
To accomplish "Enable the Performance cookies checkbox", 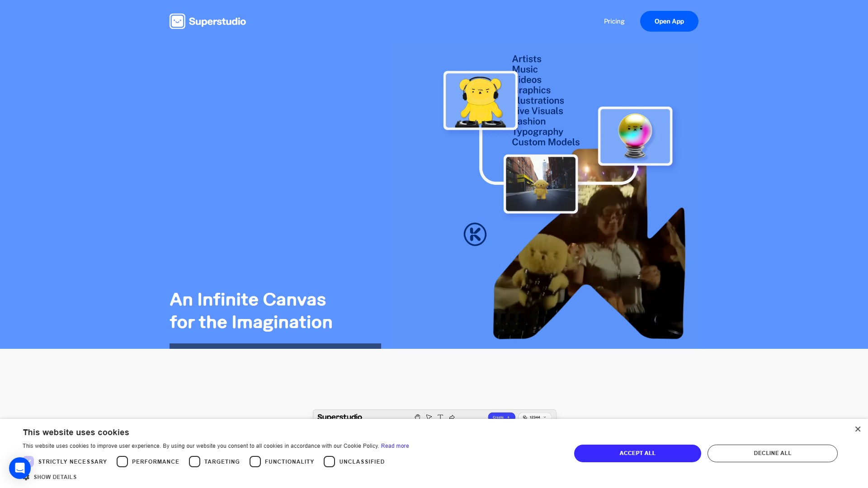I will [x=122, y=461].
